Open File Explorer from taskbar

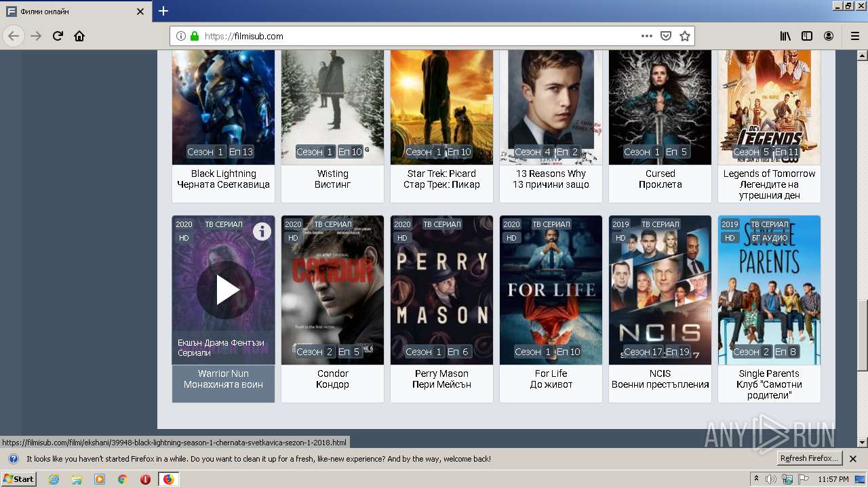[77, 479]
